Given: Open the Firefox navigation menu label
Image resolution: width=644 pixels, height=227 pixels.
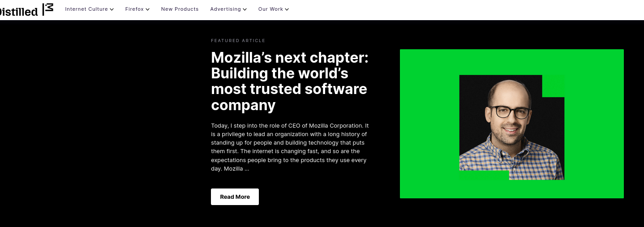Looking at the screenshot, I should pos(134,9).
